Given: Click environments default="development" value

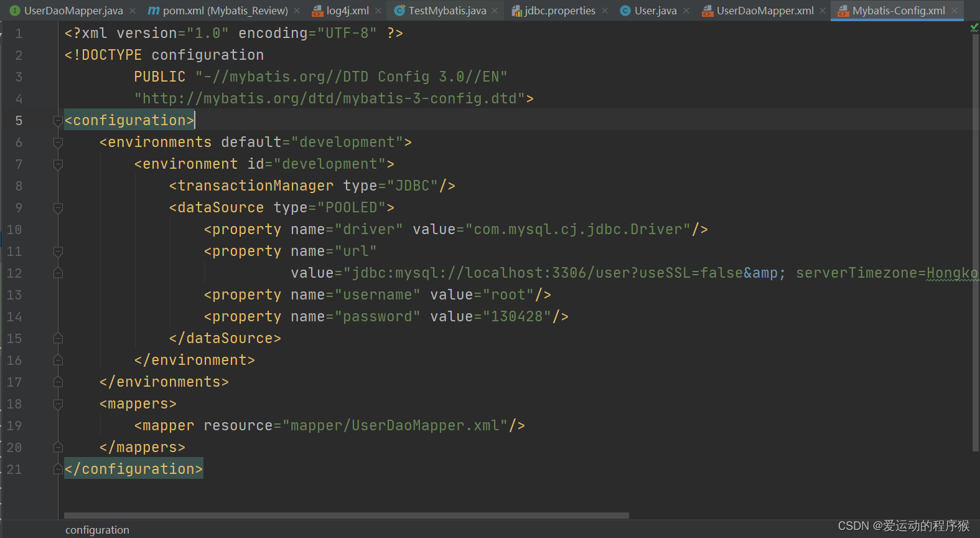Looking at the screenshot, I should point(347,143).
